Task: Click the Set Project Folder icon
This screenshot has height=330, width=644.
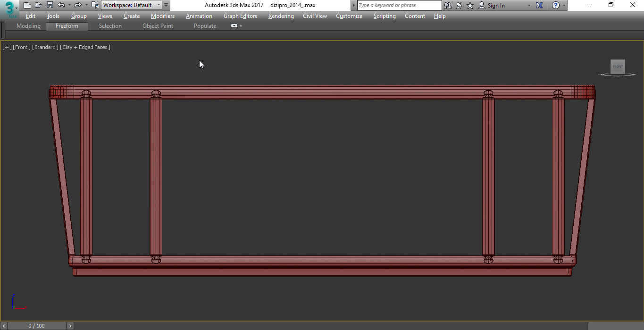Action: pos(95,5)
